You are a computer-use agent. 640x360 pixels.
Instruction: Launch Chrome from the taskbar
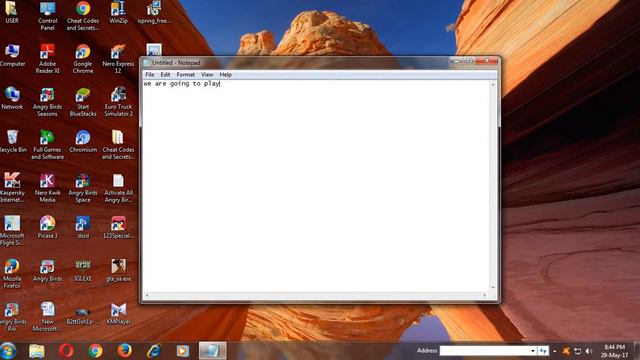tap(96, 351)
